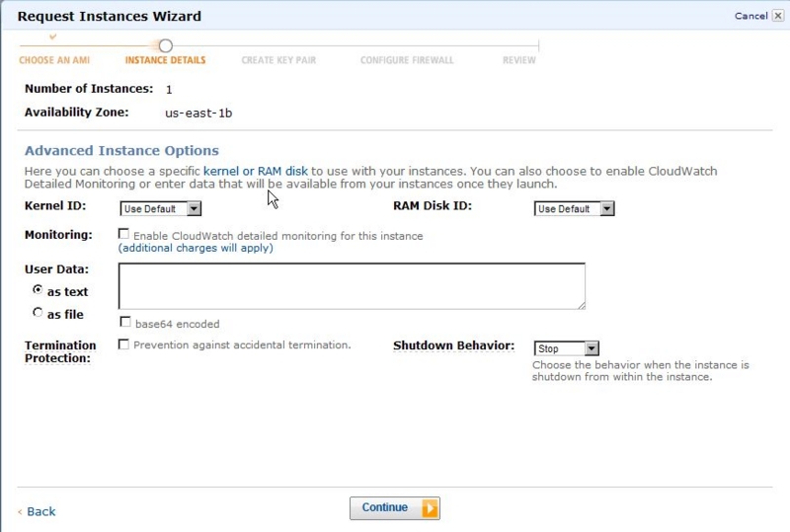Image resolution: width=790 pixels, height=532 pixels.
Task: Close the wizard with the X icon
Action: [x=778, y=16]
